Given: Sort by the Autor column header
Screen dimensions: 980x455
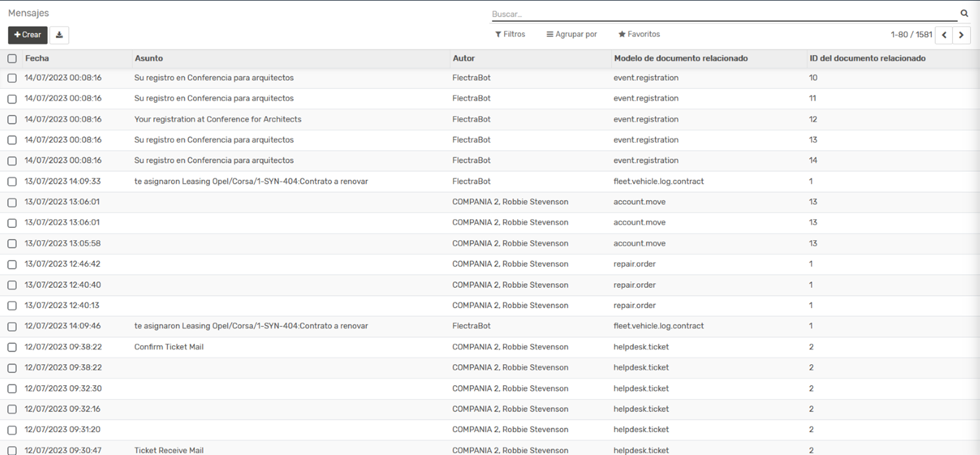Looking at the screenshot, I should tap(463, 59).
